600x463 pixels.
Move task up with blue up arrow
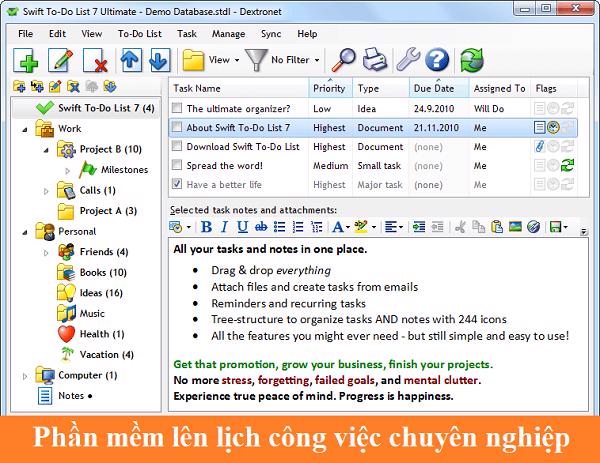[131, 60]
